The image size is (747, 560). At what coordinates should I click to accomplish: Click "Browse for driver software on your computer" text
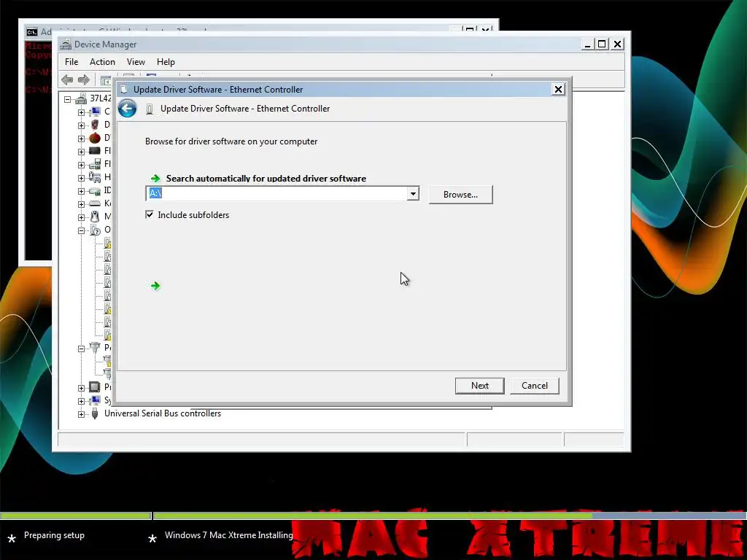(x=231, y=141)
